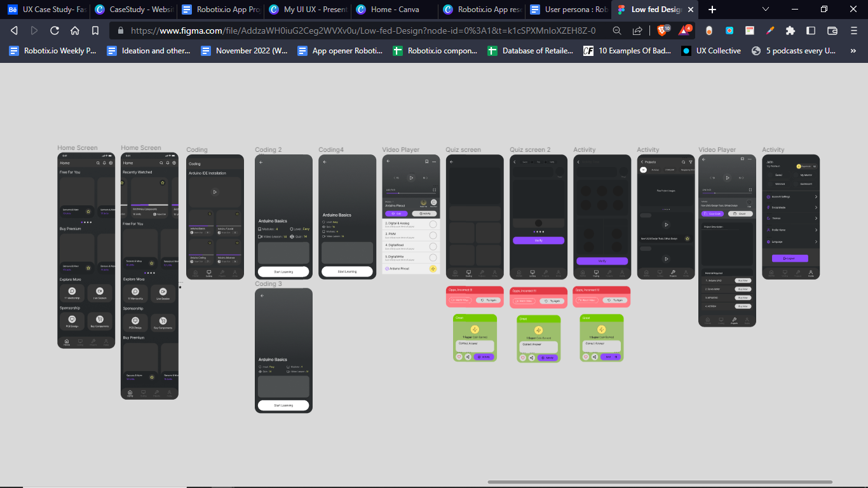This screenshot has width=868, height=488.
Task: Open UX Collective bookmark
Action: (x=711, y=51)
